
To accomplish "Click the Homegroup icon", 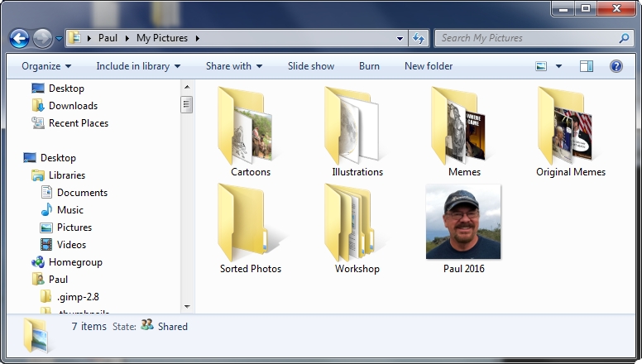I will [38, 262].
